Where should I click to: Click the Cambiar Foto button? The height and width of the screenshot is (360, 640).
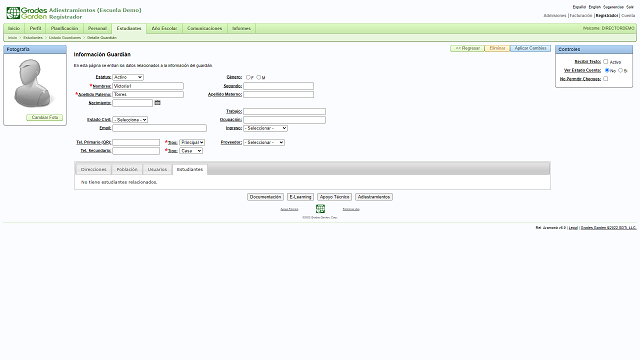pyautogui.click(x=44, y=118)
